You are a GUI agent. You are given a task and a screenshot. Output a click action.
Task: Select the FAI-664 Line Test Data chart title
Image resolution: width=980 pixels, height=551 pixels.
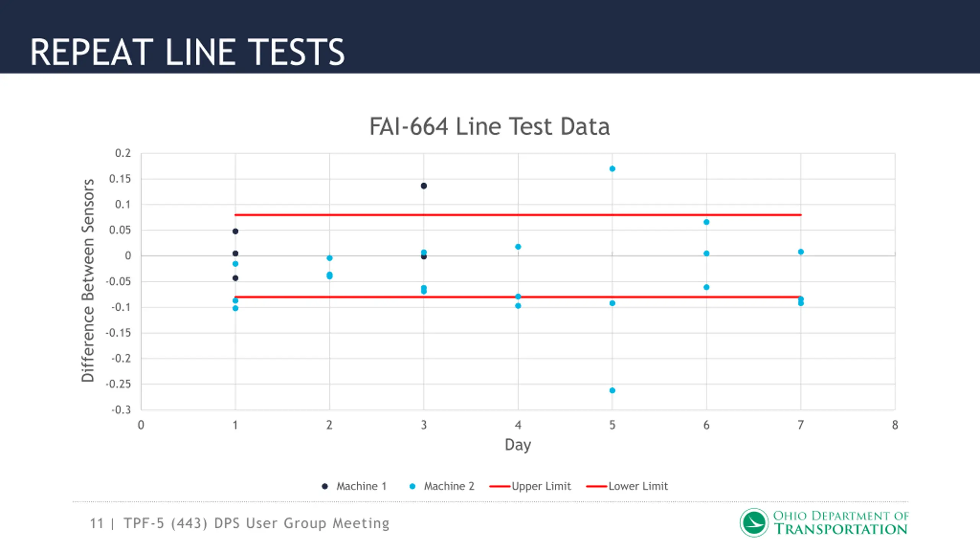click(x=489, y=126)
